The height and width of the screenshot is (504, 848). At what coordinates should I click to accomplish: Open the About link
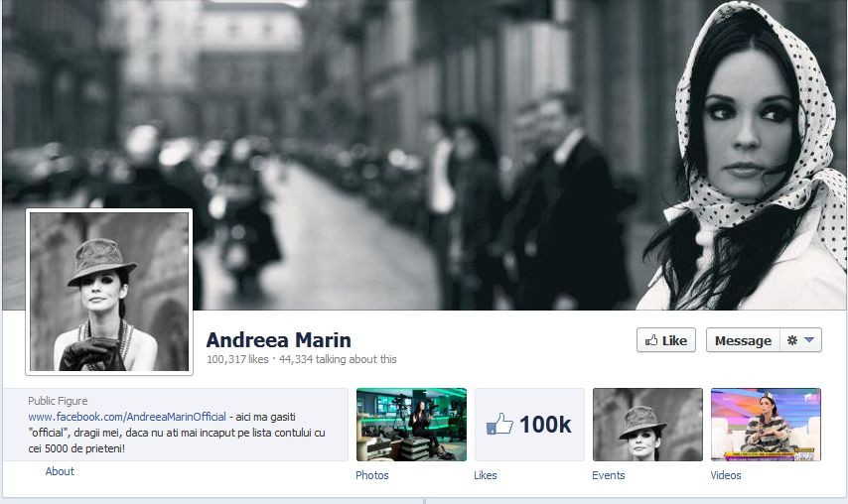60,471
